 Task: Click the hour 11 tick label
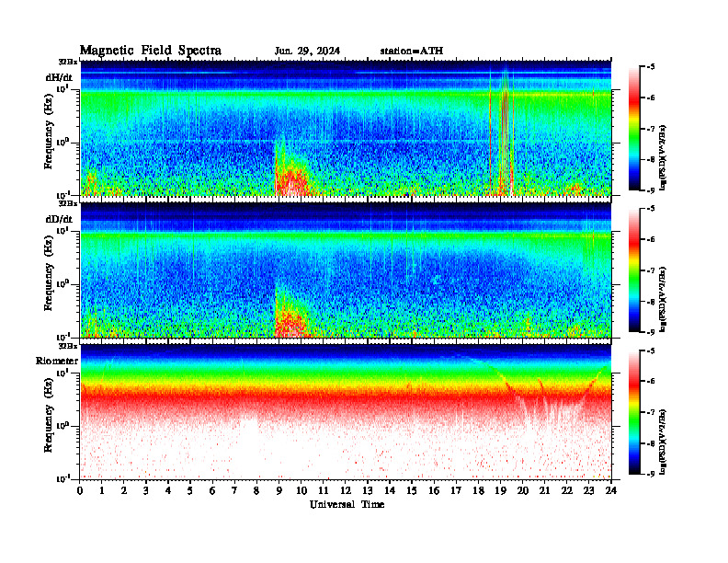[x=324, y=490]
